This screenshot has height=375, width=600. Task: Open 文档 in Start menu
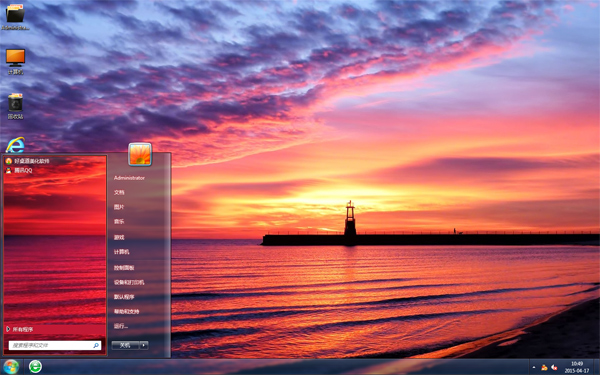119,192
